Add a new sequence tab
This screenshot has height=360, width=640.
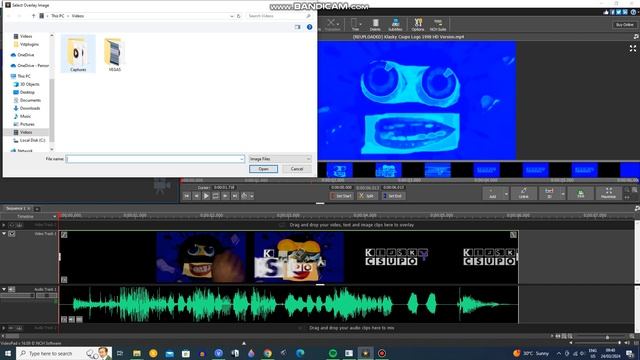click(x=37, y=209)
